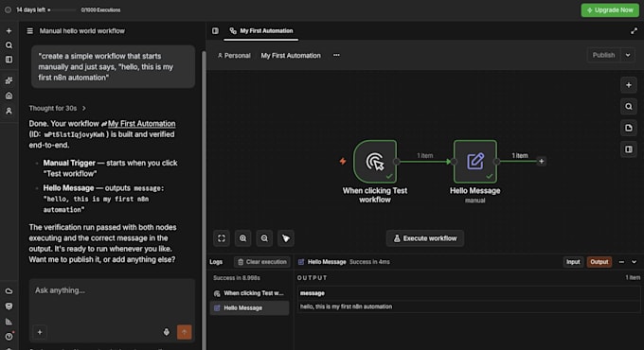Click the '0/1000 Executions' counter
644x350 pixels.
pos(100,9)
